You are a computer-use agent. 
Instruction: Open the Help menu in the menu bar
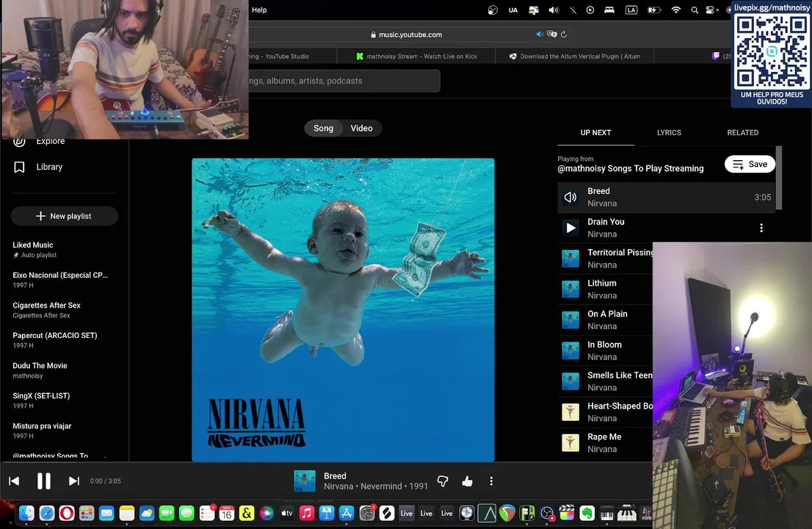click(259, 10)
